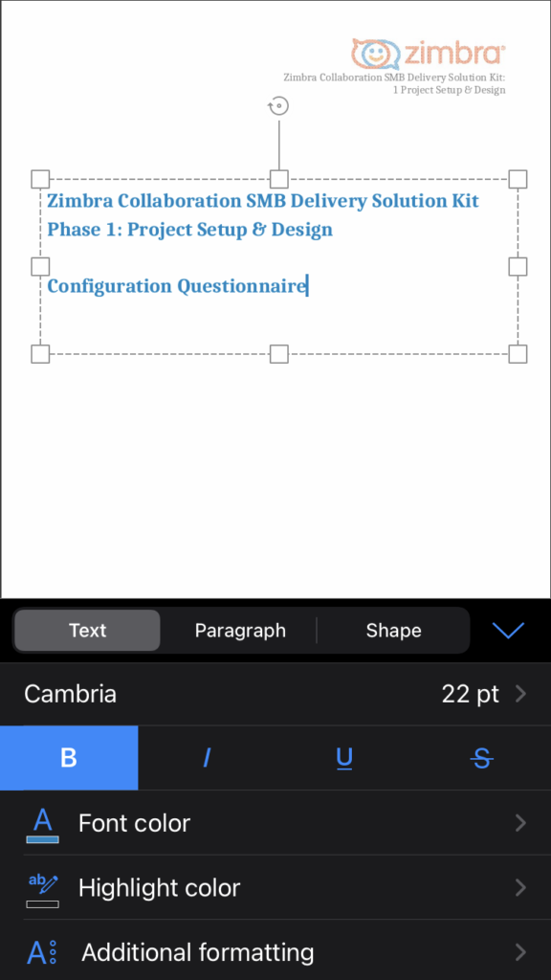Enable strikethrough on the selected text
The width and height of the screenshot is (551, 980).
pyautogui.click(x=482, y=757)
